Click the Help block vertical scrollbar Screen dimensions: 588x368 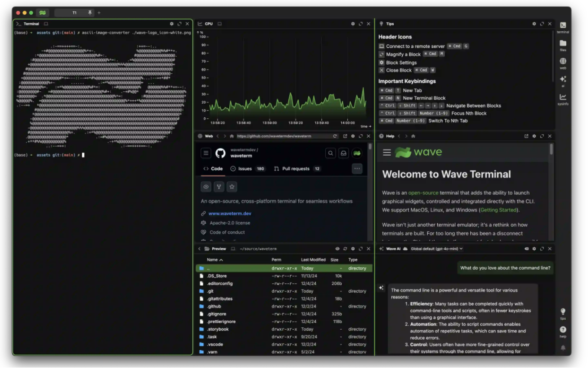point(551,149)
